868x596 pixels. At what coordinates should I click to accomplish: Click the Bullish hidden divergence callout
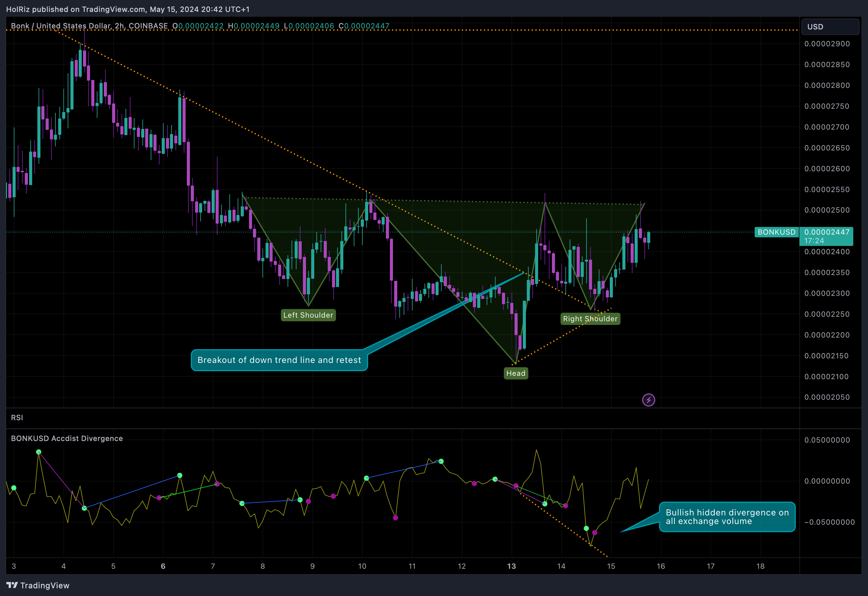coord(727,517)
